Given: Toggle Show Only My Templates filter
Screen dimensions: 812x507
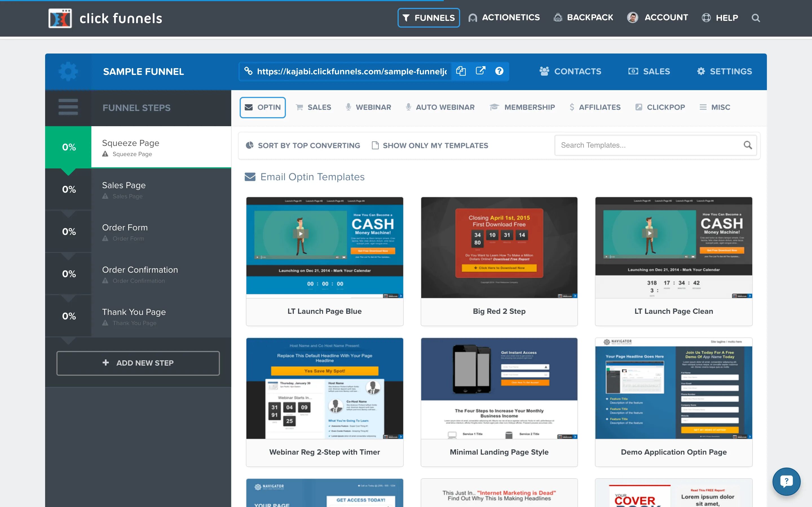Looking at the screenshot, I should click(x=430, y=145).
